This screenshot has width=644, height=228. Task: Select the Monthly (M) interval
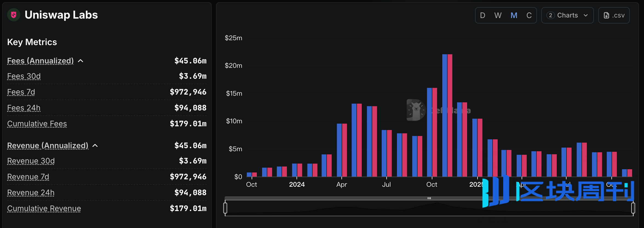click(514, 15)
